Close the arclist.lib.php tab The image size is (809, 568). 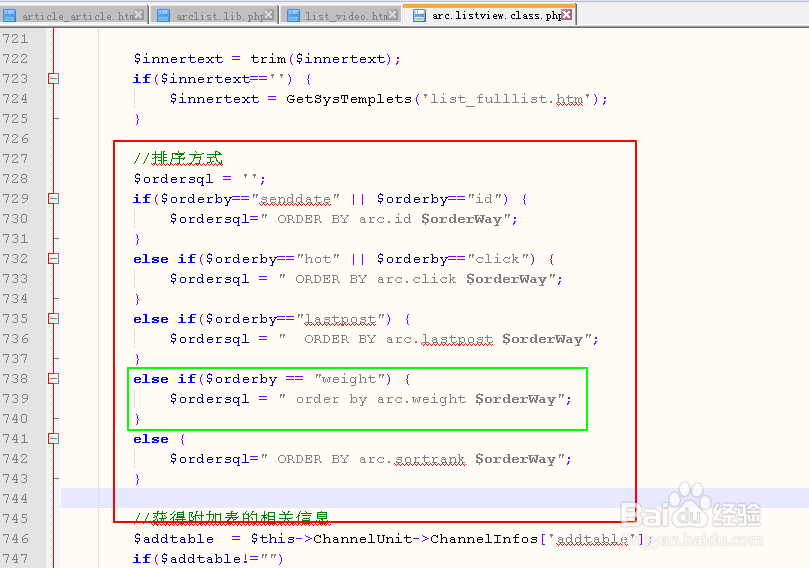269,15
